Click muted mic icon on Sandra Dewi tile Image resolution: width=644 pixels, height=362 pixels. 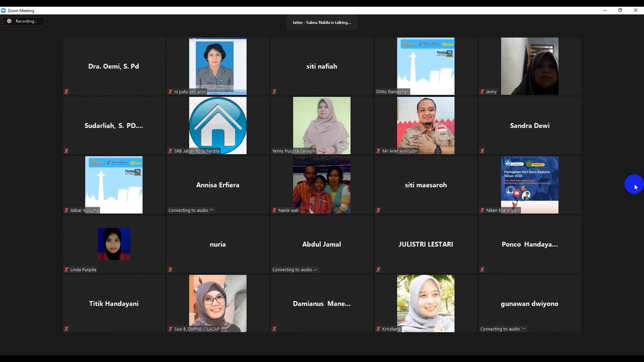(482, 151)
